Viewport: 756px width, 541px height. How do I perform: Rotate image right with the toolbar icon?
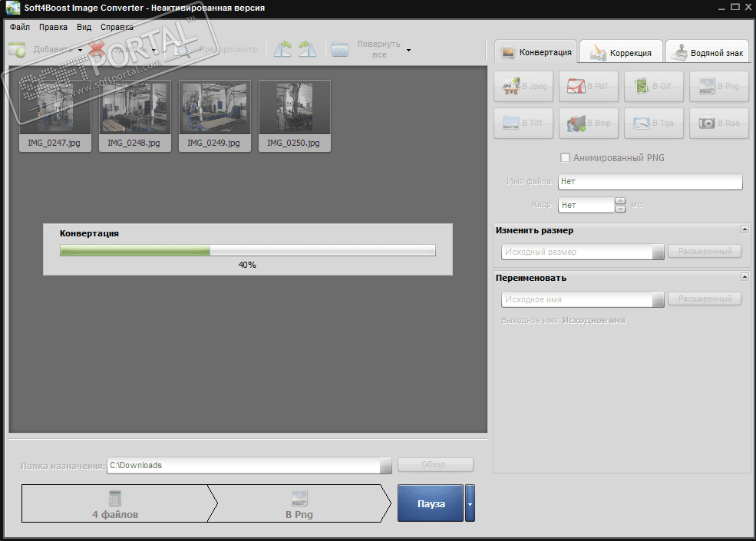pos(307,49)
